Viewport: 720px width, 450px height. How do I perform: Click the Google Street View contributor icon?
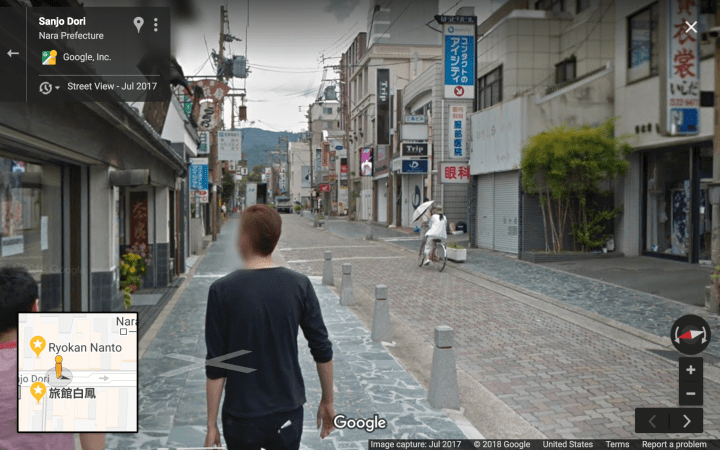[x=48, y=57]
